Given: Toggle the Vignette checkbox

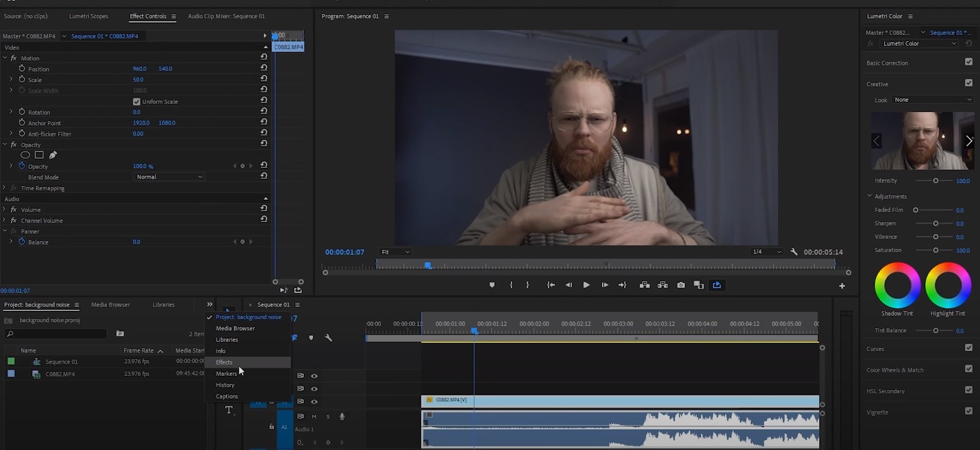Looking at the screenshot, I should pos(969,411).
